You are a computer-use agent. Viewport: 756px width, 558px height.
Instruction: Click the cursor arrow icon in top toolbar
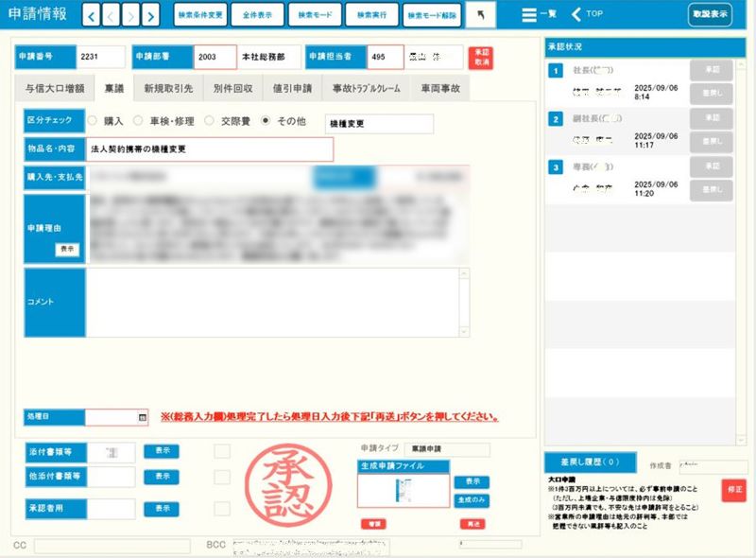[x=480, y=14]
